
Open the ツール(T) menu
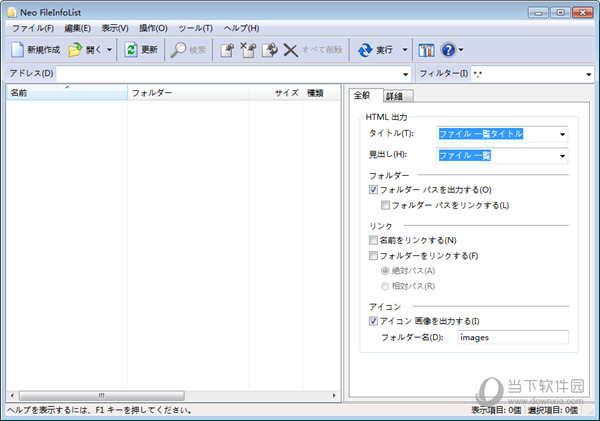tap(196, 28)
